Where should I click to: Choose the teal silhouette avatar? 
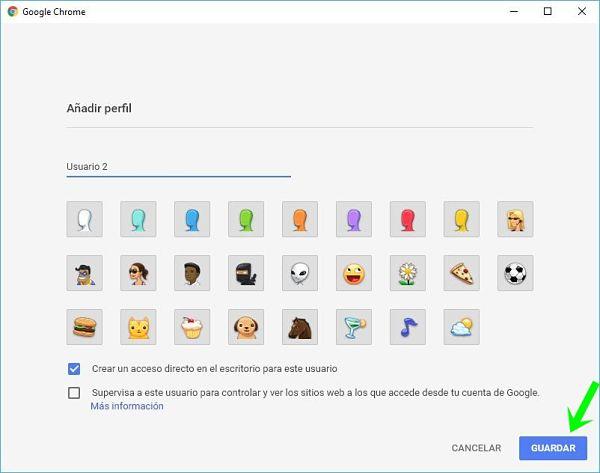point(138,219)
